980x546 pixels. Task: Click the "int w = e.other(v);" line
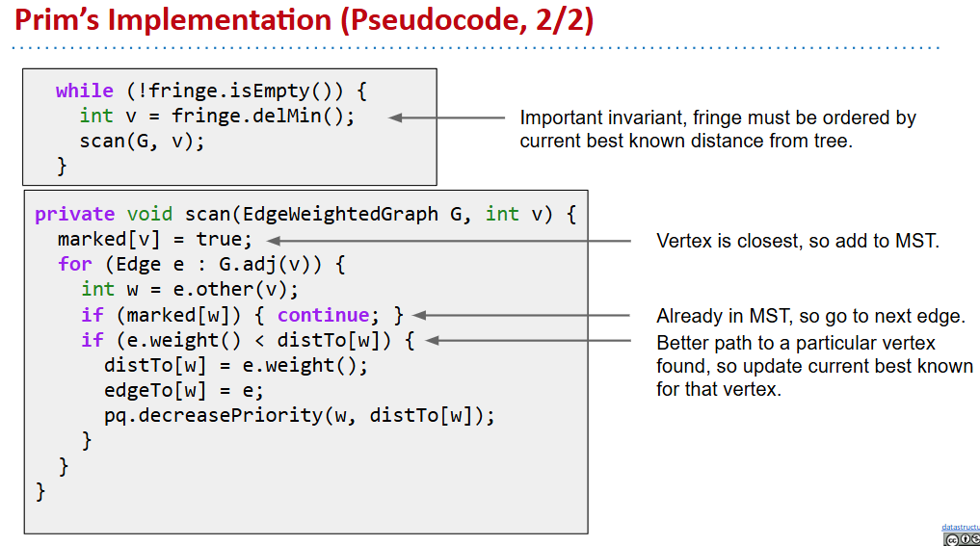click(190, 289)
